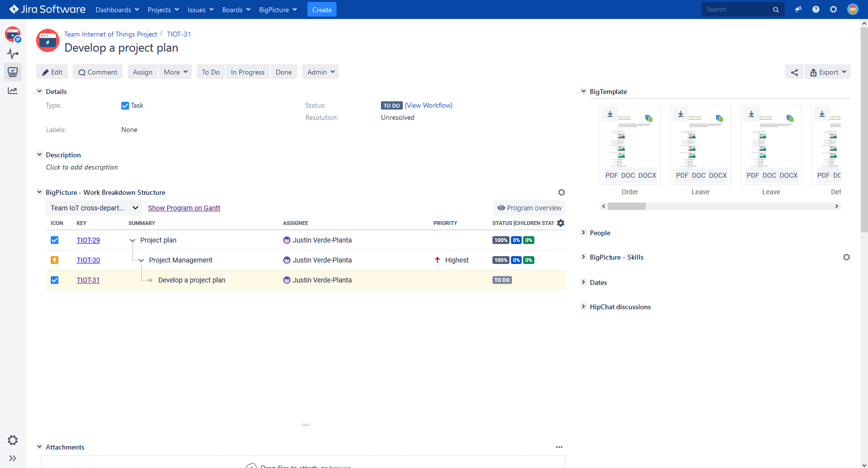Download the Order template via arrow icon
The width and height of the screenshot is (868, 468).
[610, 114]
